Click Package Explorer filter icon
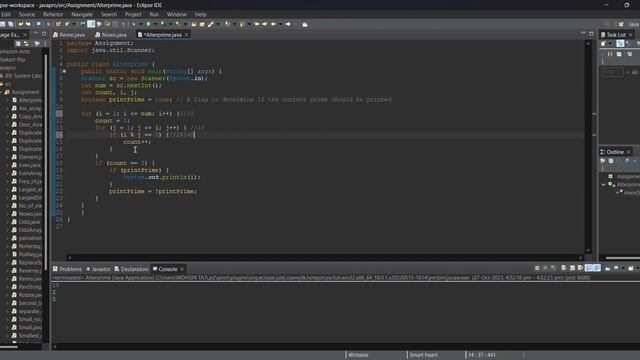 (37, 43)
